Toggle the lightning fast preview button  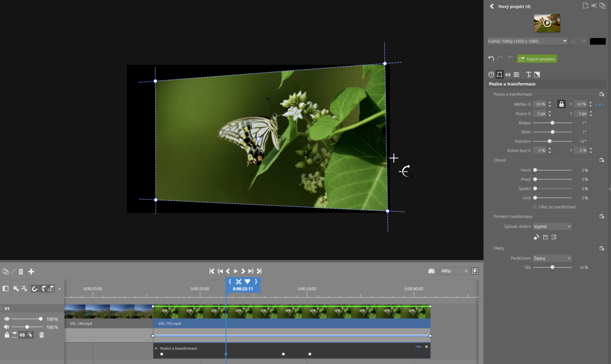[x=475, y=271]
